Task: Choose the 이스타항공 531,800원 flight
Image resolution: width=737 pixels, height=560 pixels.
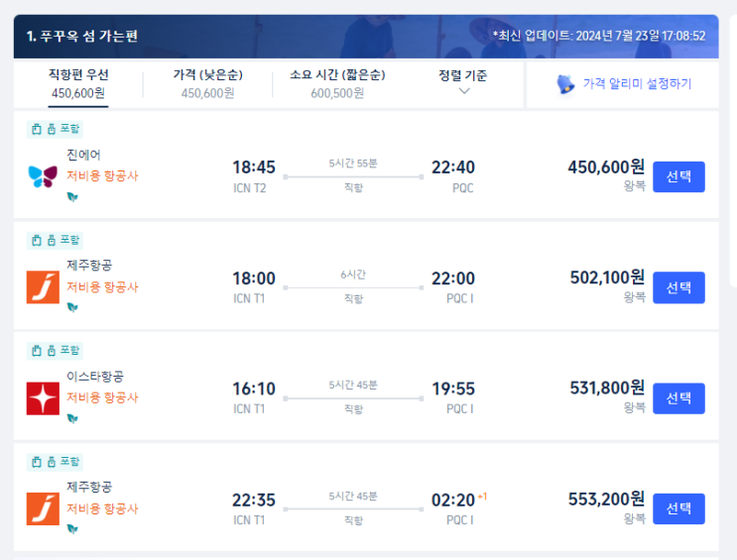Action: click(678, 398)
